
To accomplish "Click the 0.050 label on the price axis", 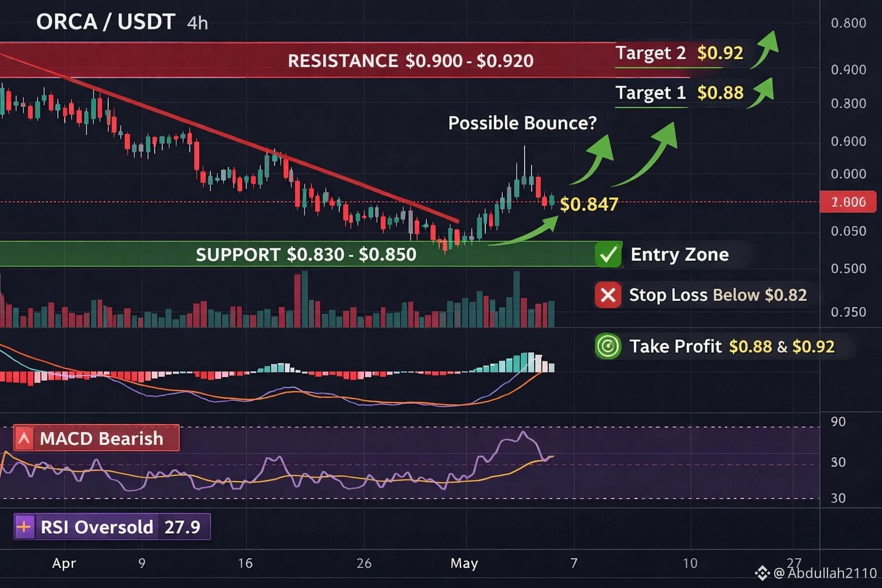I will pyautogui.click(x=849, y=231).
